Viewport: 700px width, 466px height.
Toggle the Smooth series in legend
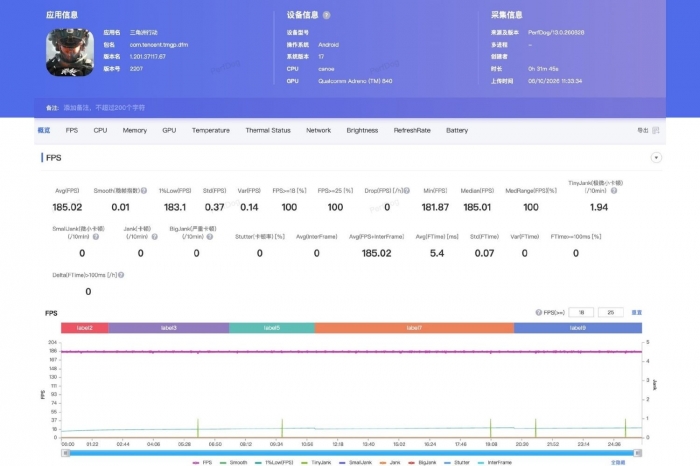[x=233, y=462]
